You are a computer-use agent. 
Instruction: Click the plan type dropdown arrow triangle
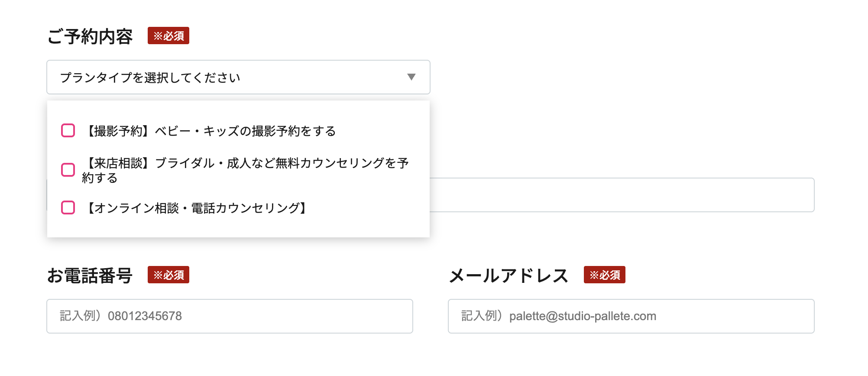click(x=411, y=77)
